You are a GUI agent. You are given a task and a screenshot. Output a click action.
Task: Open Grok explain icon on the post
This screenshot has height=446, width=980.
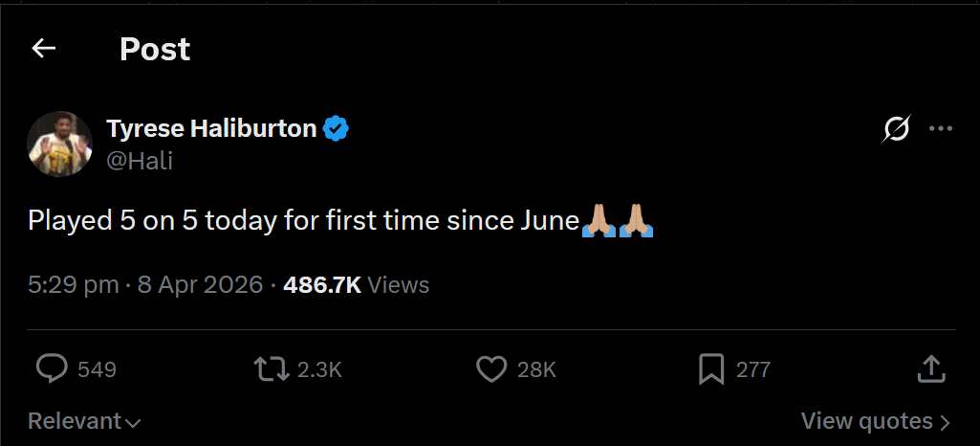click(x=896, y=129)
